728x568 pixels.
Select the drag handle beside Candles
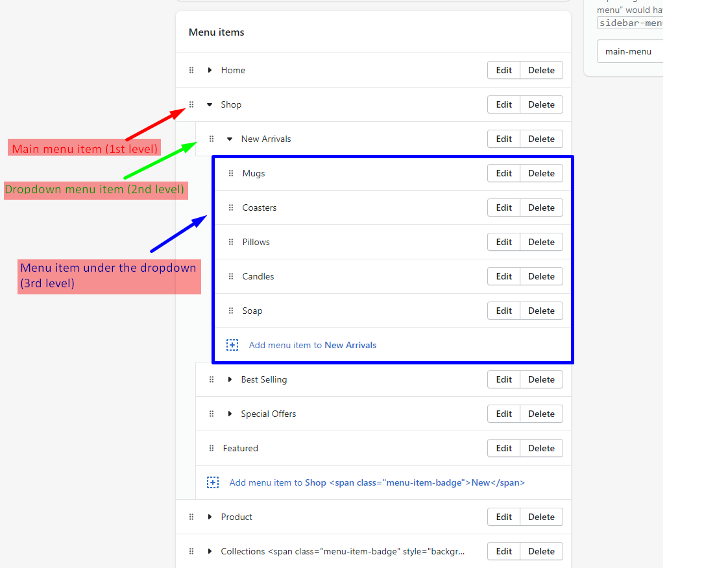tap(231, 276)
